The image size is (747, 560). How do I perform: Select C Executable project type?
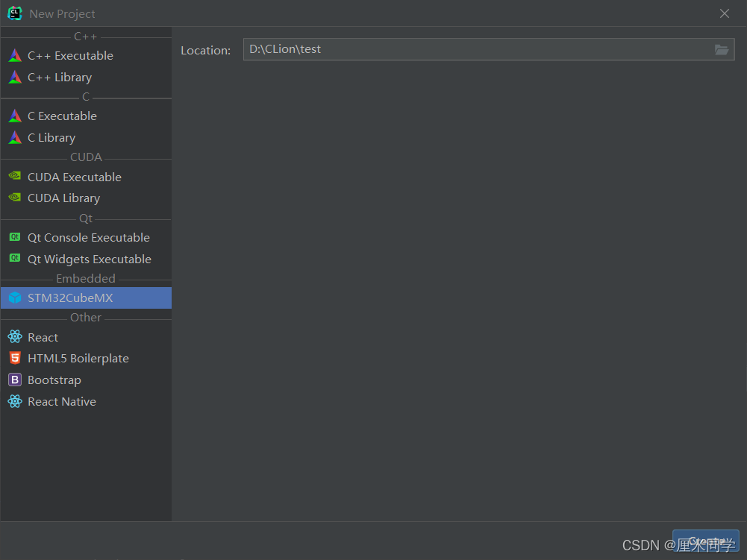tap(62, 116)
